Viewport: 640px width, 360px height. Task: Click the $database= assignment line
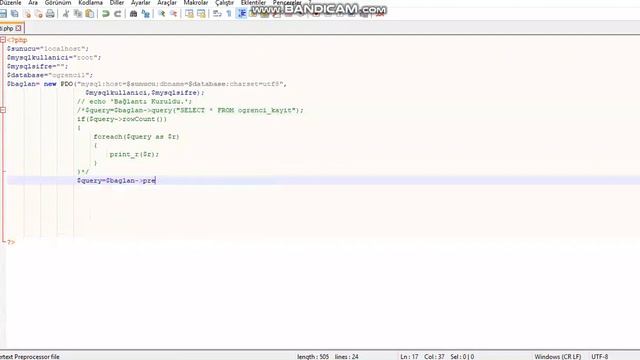pos(50,75)
